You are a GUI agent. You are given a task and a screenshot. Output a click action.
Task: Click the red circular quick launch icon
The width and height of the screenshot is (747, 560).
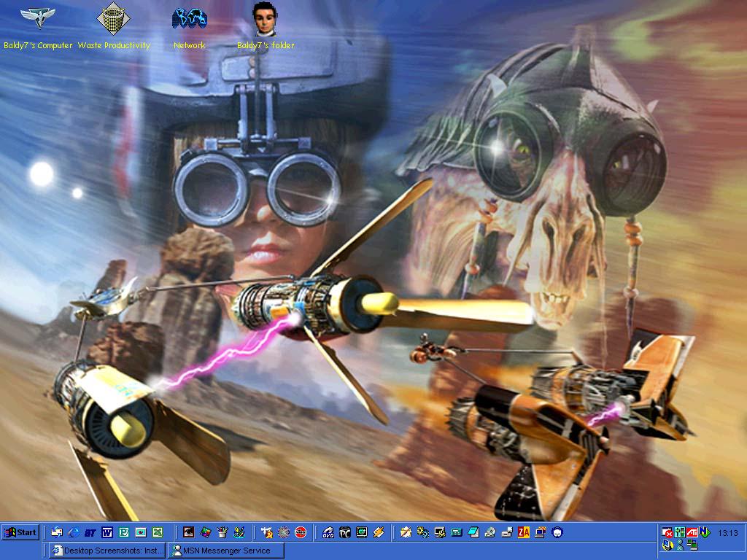(301, 533)
